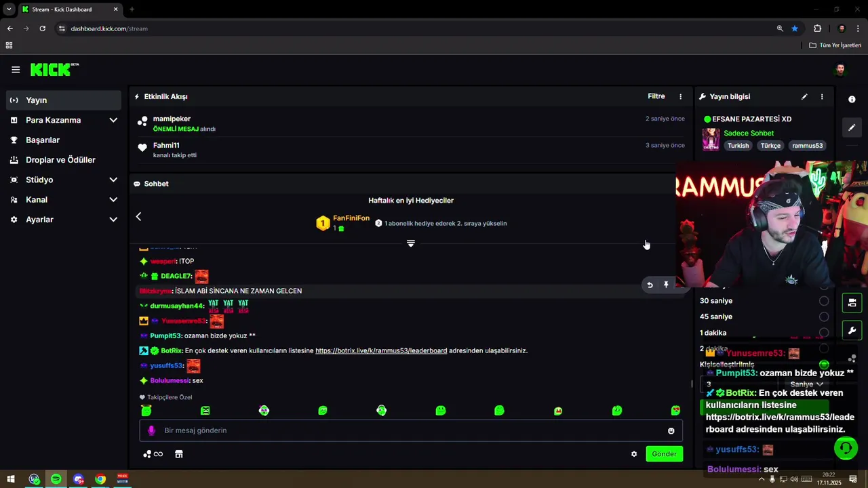Focus the Bir mesaj gönderin input
This screenshot has height=488, width=868.
click(411, 430)
